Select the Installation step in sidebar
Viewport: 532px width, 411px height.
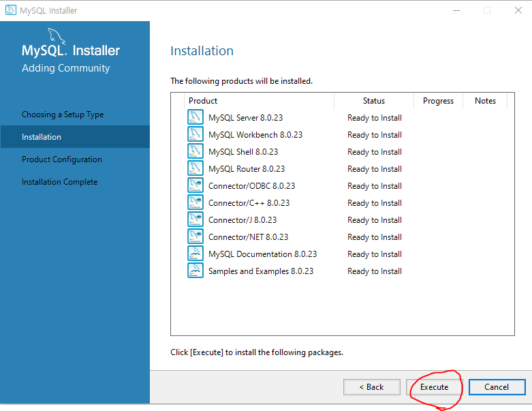pyautogui.click(x=75, y=137)
